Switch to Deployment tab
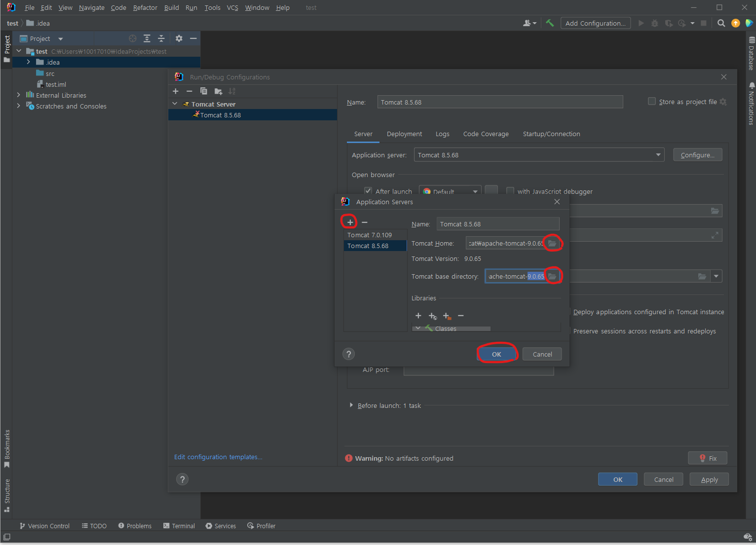756x545 pixels. (x=404, y=134)
